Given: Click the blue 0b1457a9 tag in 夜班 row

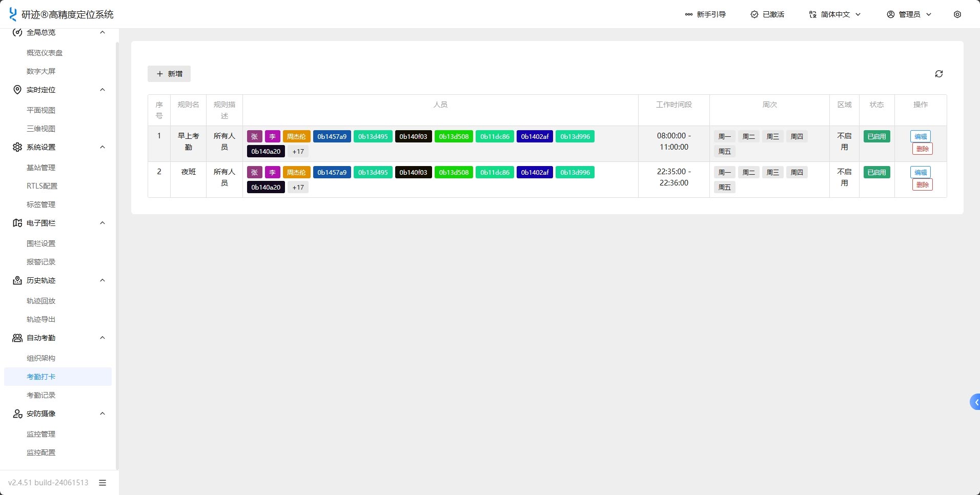Looking at the screenshot, I should 332,172.
